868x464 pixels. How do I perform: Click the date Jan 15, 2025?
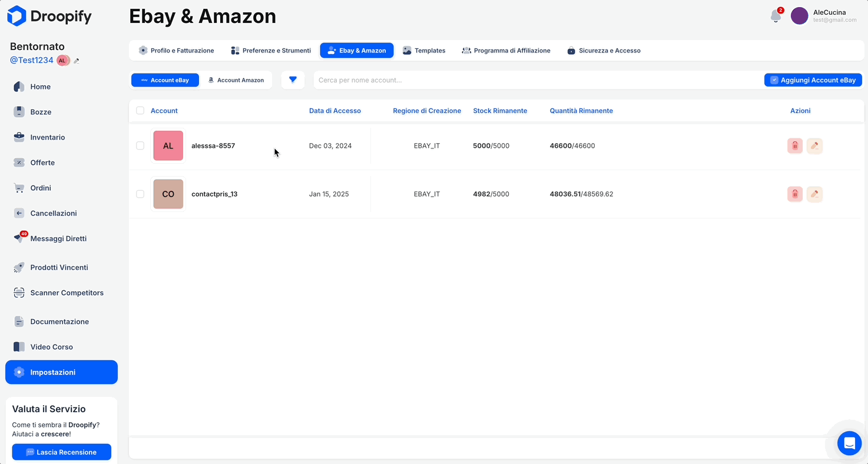pyautogui.click(x=329, y=194)
